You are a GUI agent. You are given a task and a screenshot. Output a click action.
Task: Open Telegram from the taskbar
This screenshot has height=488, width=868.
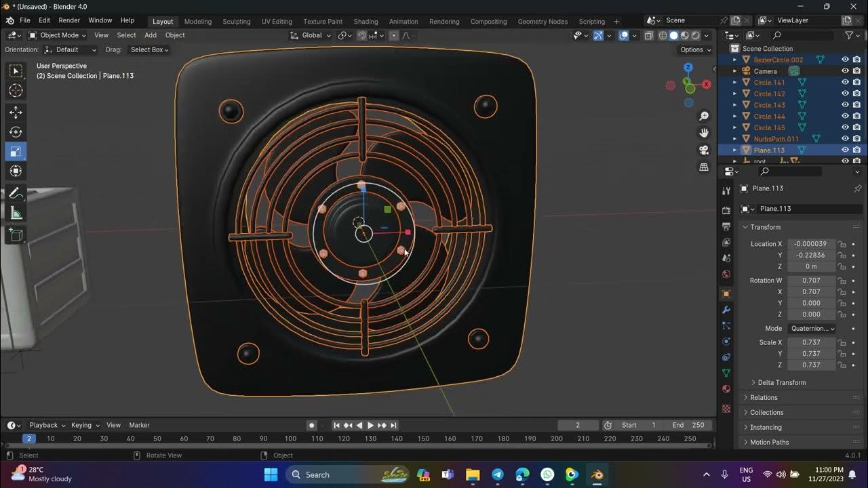[x=498, y=474]
